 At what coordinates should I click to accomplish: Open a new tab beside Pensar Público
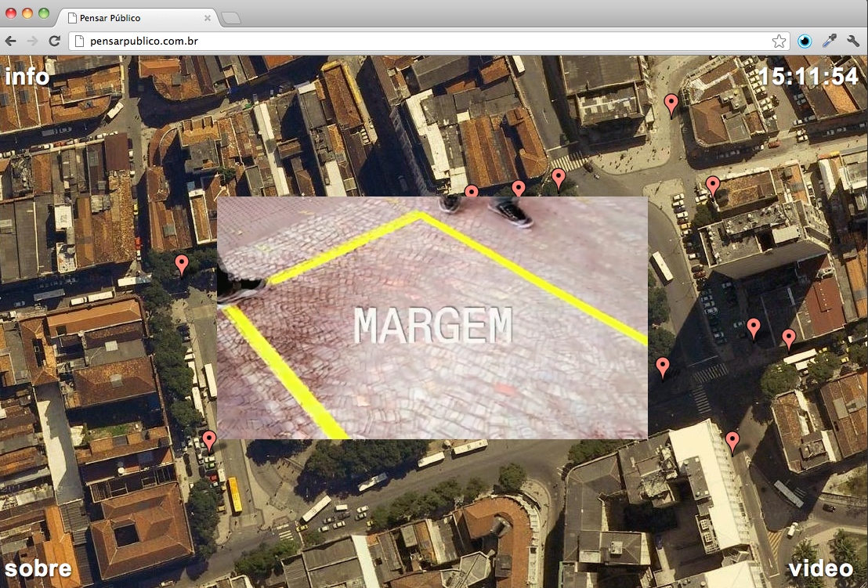click(x=230, y=18)
